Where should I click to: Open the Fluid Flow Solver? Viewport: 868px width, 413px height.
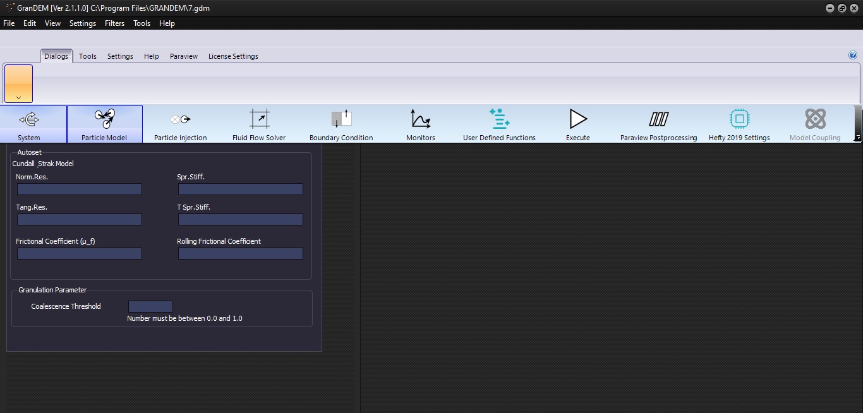click(x=259, y=119)
